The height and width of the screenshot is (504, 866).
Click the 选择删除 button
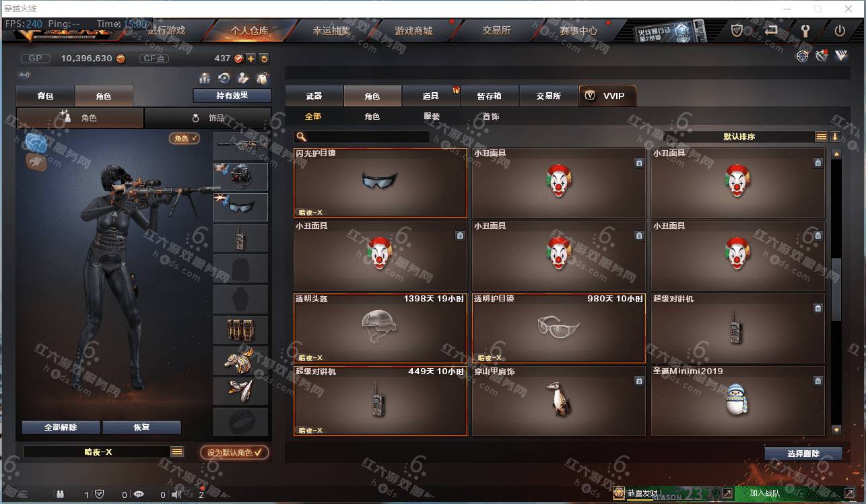(803, 454)
